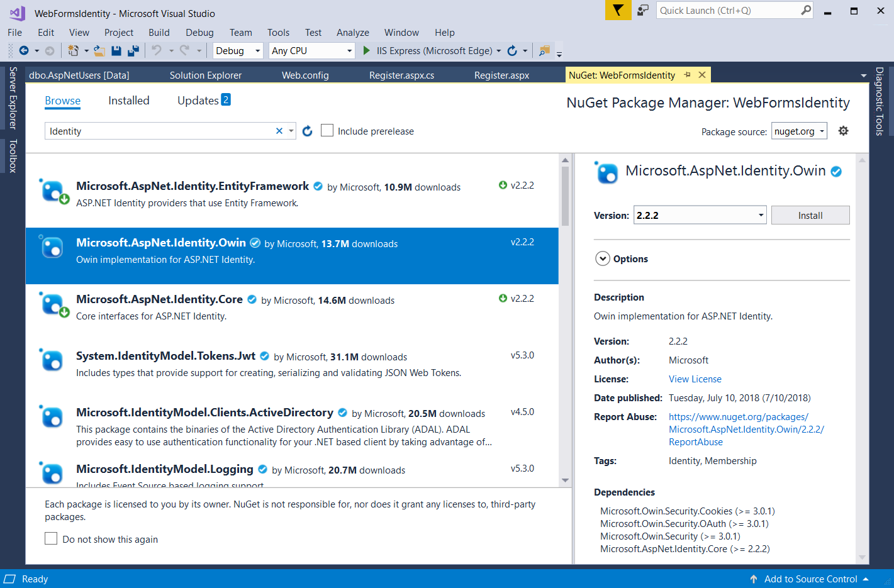Click the Save All toolbar icon
This screenshot has width=894, height=588.
click(x=133, y=50)
